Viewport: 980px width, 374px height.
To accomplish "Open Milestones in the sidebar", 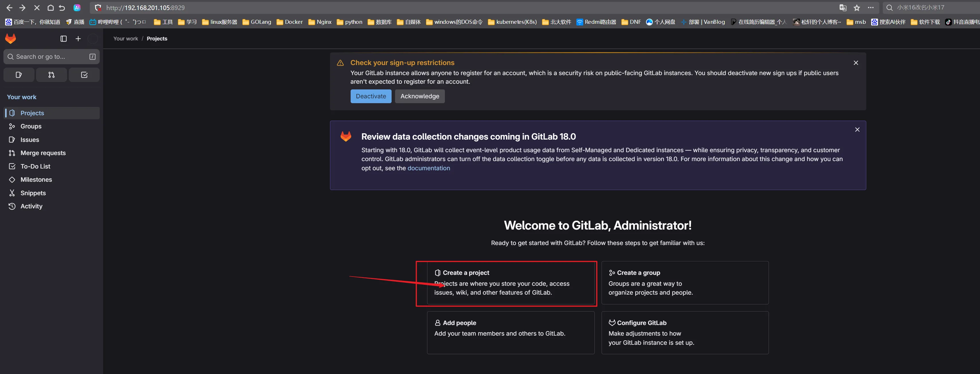I will (x=52, y=180).
